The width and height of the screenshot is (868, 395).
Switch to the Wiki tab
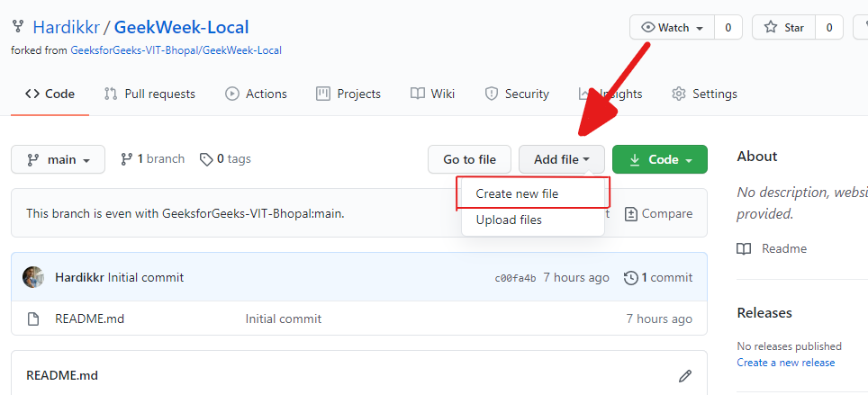click(x=433, y=94)
